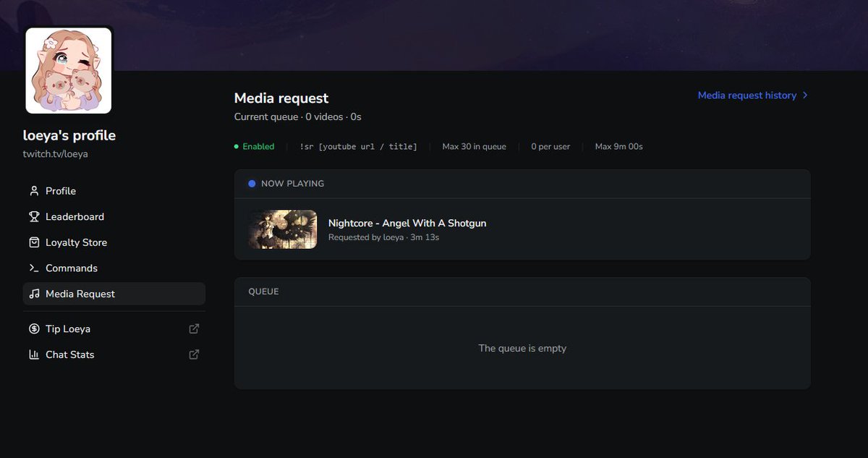Click the Nightcore - Angel With A Shotgun title
This screenshot has height=458, width=868.
coord(407,223)
